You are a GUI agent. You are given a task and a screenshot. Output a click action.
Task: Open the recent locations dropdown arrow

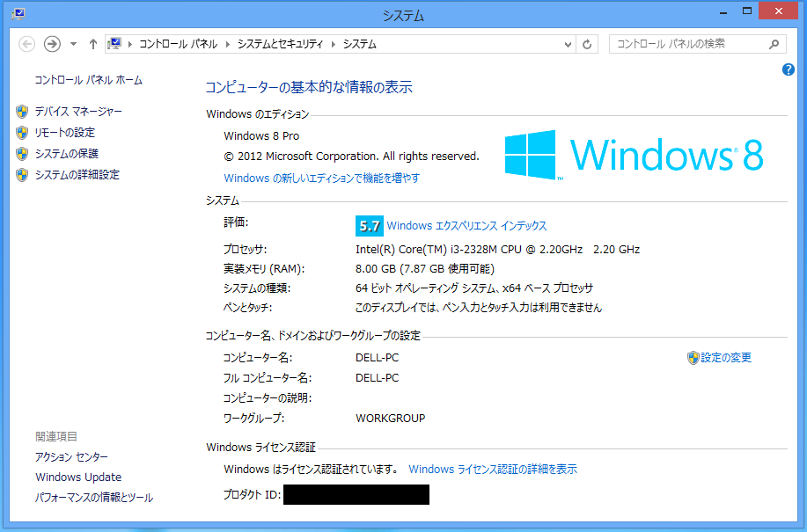pyautogui.click(x=74, y=44)
